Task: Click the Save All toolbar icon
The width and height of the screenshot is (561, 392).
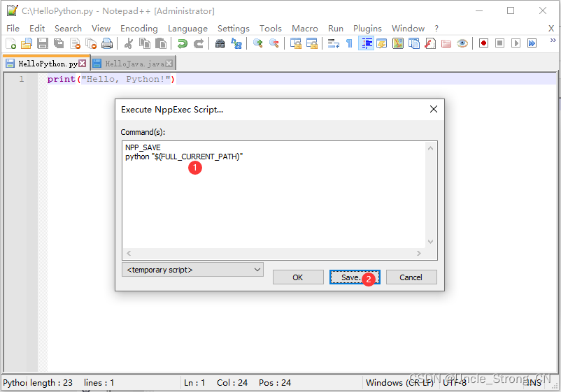Action: (x=59, y=43)
